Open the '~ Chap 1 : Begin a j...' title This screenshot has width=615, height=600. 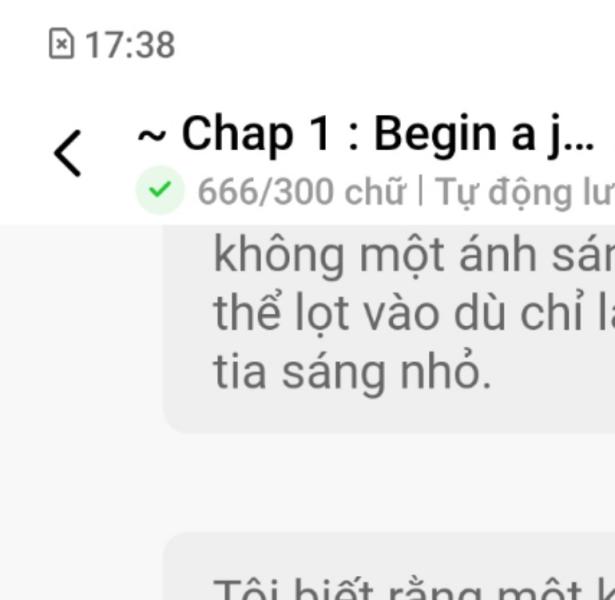[366, 134]
